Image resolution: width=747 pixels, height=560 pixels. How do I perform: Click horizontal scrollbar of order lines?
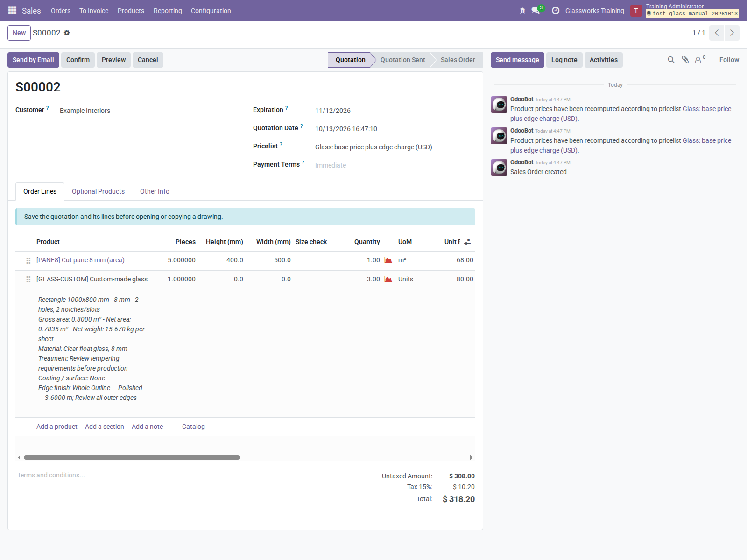click(x=132, y=457)
